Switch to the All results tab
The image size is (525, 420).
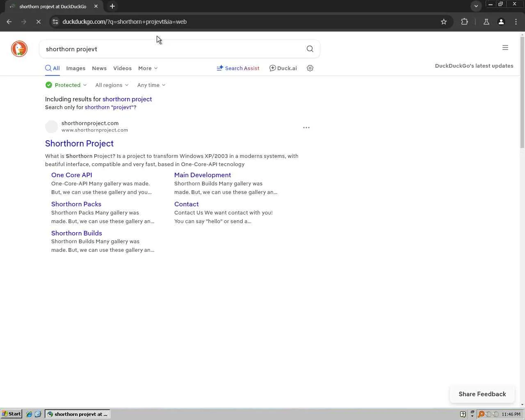pyautogui.click(x=52, y=68)
